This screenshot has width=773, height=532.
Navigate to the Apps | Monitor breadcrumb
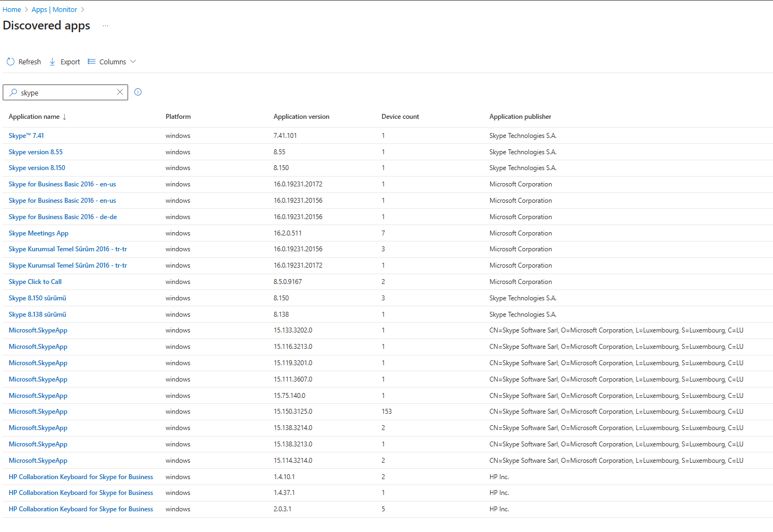[54, 10]
